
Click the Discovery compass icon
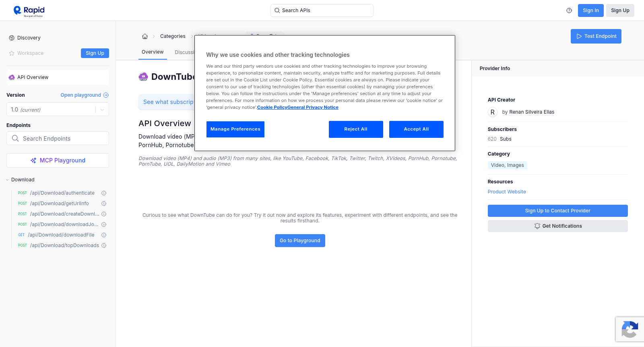click(x=12, y=38)
